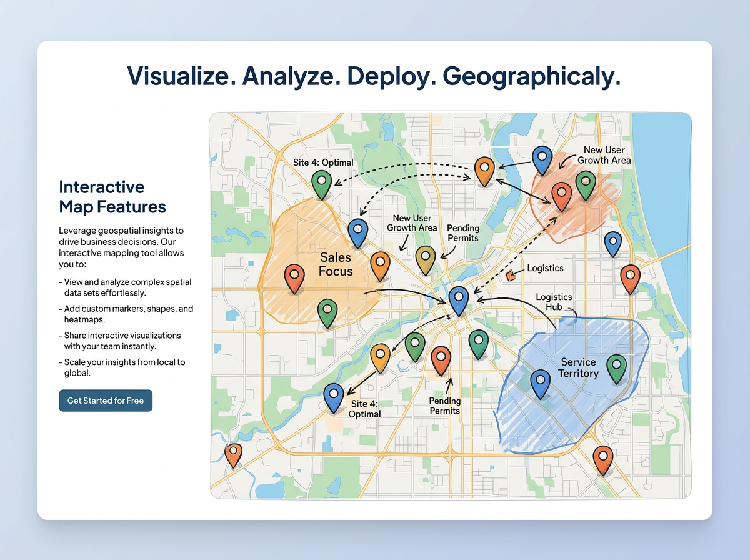The image size is (750, 560).
Task: Select the orange pin at top of map
Action: tap(484, 169)
